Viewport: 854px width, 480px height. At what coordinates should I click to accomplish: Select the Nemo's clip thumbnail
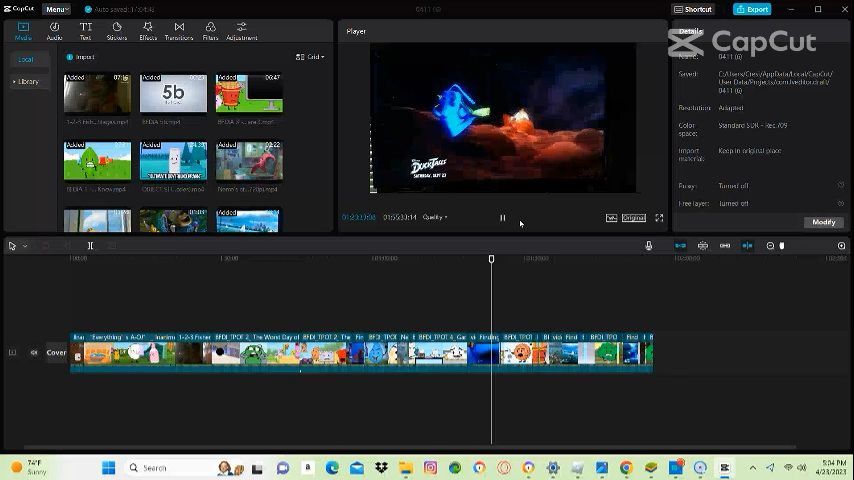point(249,161)
